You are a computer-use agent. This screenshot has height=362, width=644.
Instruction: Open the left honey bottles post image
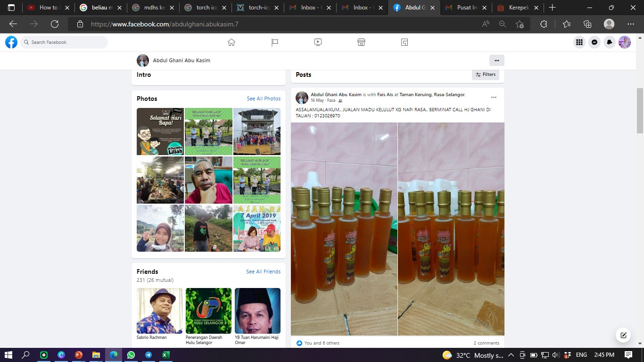pyautogui.click(x=344, y=229)
